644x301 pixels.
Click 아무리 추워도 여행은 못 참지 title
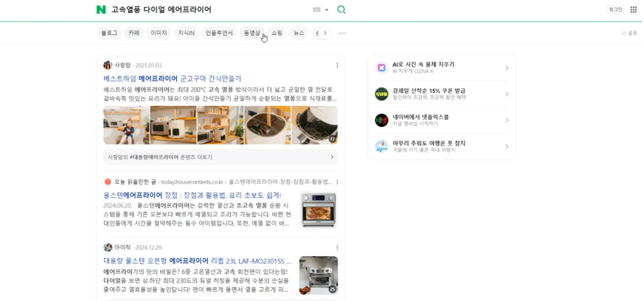429,143
